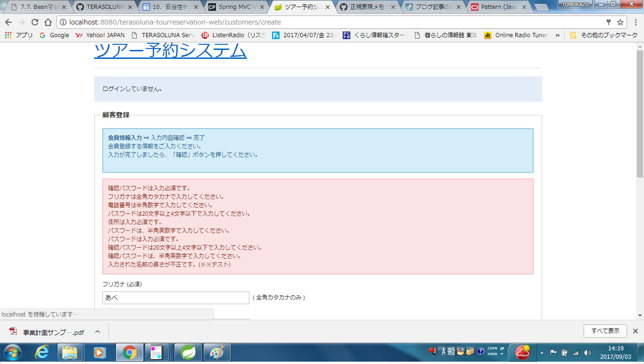
Task: Expand the PDF download options chevron
Action: pos(98,332)
